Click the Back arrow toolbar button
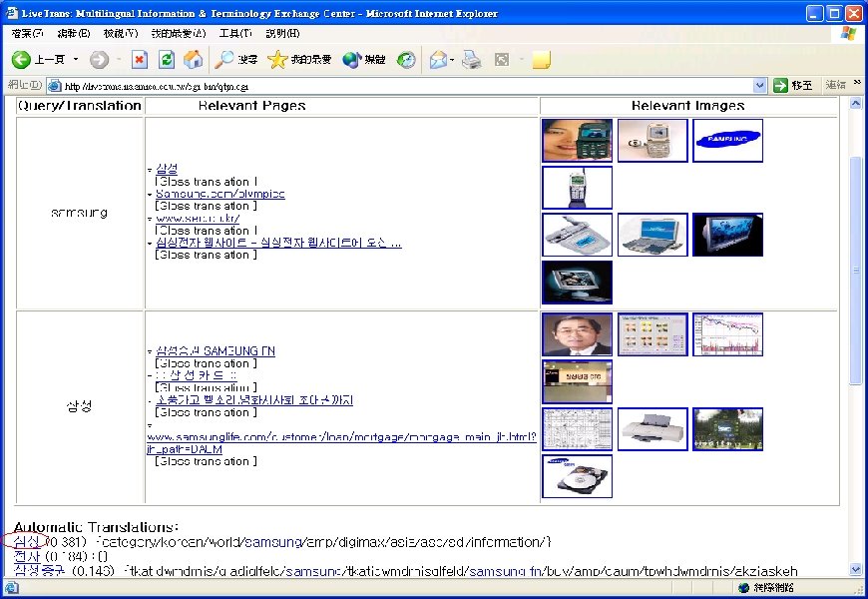The height and width of the screenshot is (599, 868). pos(21,59)
